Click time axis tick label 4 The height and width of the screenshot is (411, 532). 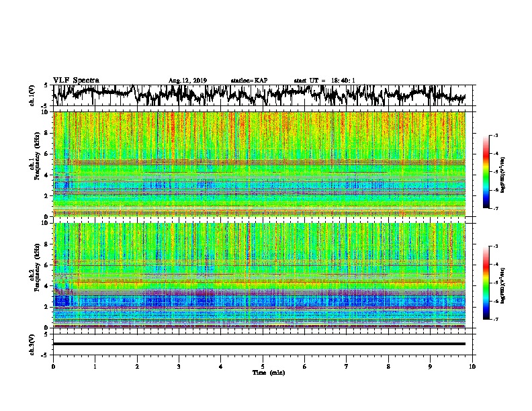point(220,367)
